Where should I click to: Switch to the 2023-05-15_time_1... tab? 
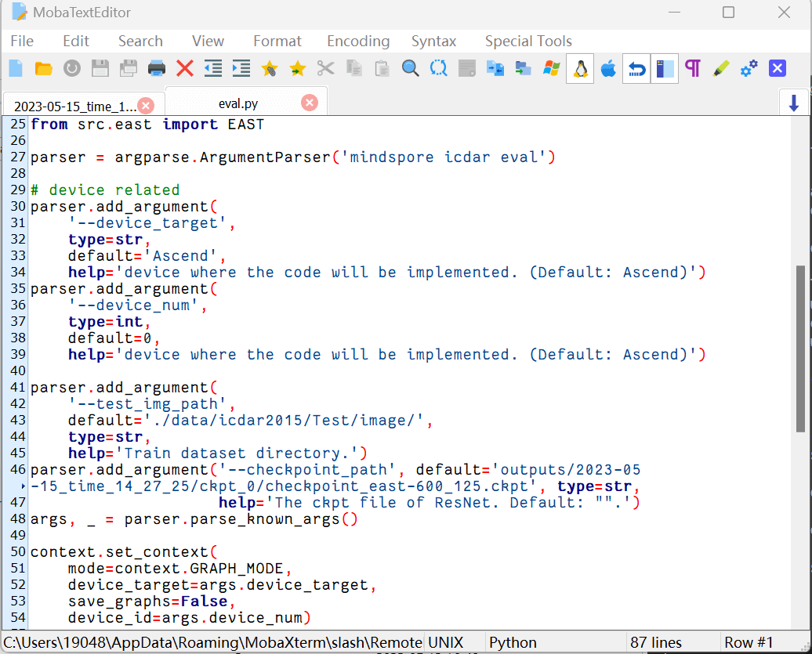[74, 106]
